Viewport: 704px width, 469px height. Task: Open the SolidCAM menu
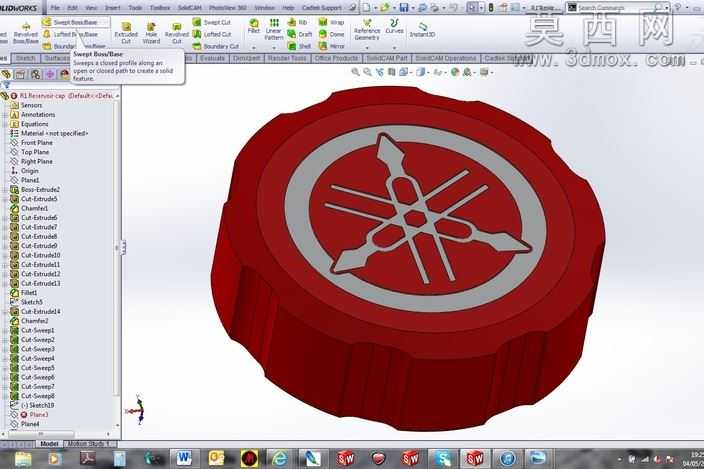189,8
